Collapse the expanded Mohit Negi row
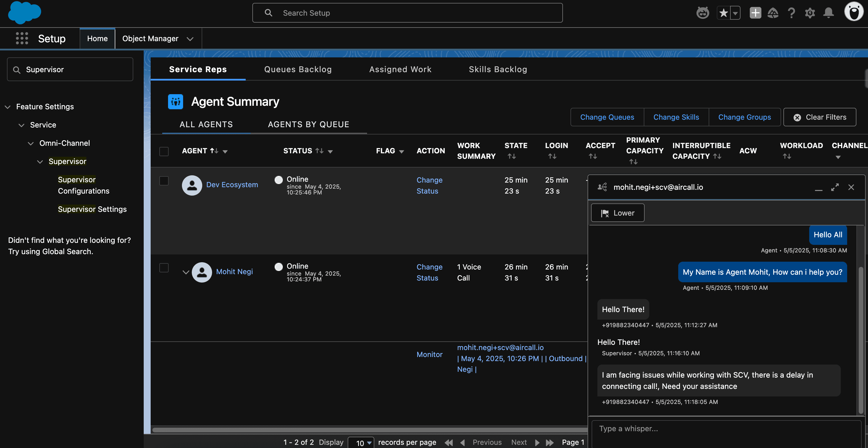The image size is (868, 448). point(186,272)
